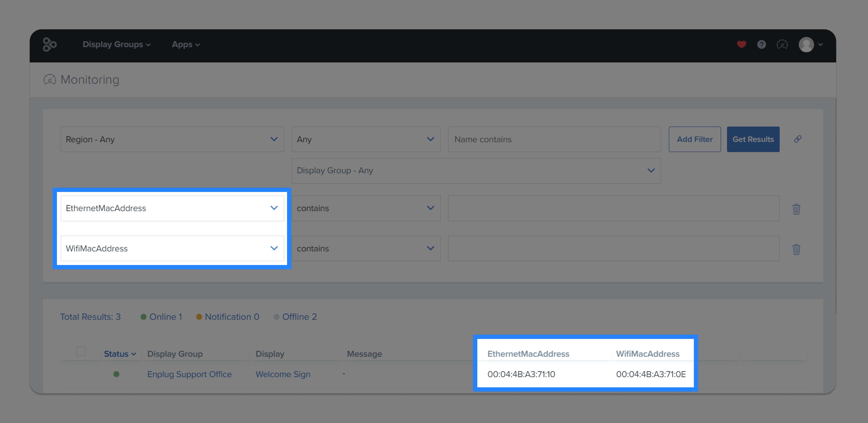Click the Display column header
This screenshot has height=423, width=868.
[x=270, y=354]
